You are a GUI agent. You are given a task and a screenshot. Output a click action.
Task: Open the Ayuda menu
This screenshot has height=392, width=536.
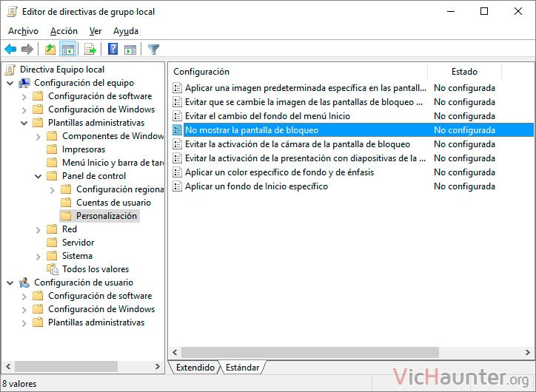pos(126,31)
